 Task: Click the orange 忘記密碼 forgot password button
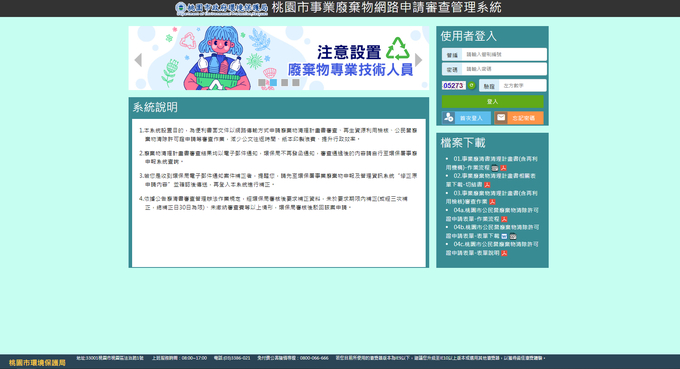click(519, 118)
